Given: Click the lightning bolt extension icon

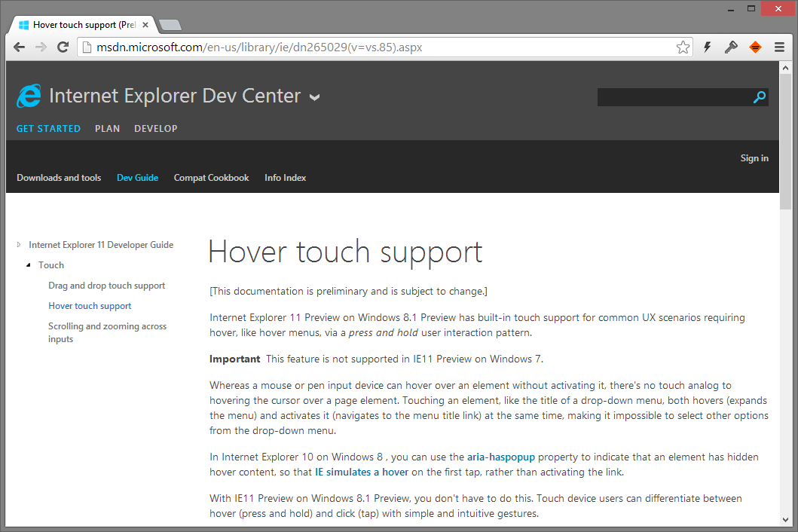Looking at the screenshot, I should (x=707, y=47).
